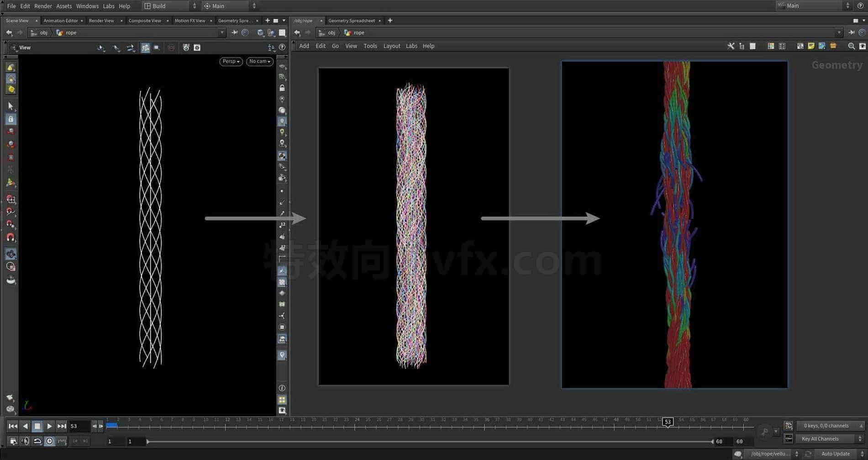Toggle the lock selection tool in the viewport

tap(11, 119)
